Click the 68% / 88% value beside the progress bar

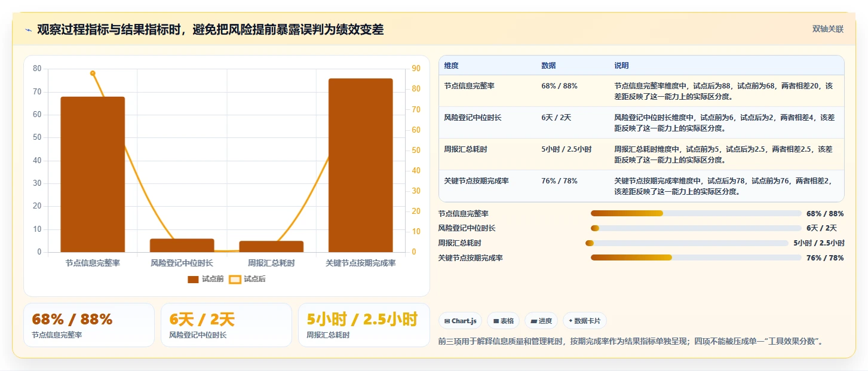click(x=825, y=213)
